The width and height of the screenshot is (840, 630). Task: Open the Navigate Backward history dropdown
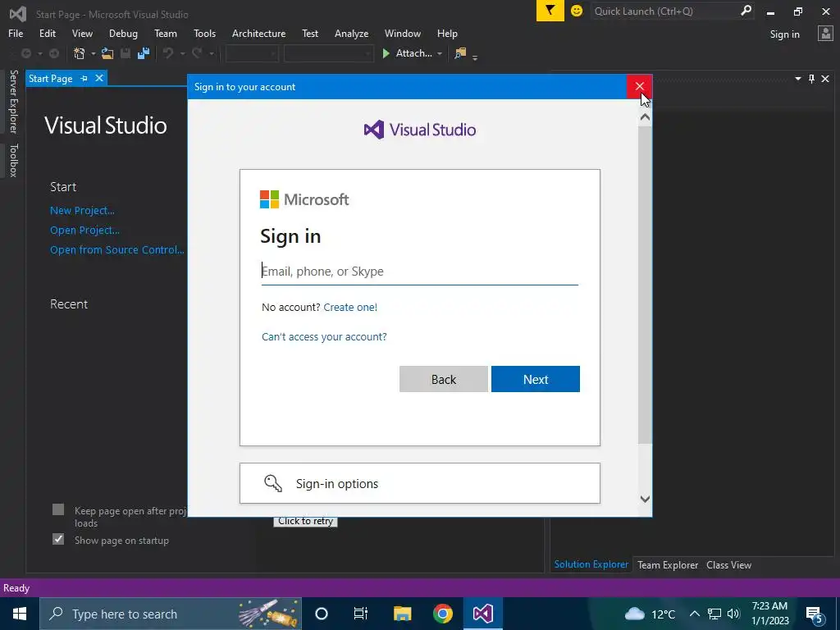(39, 53)
